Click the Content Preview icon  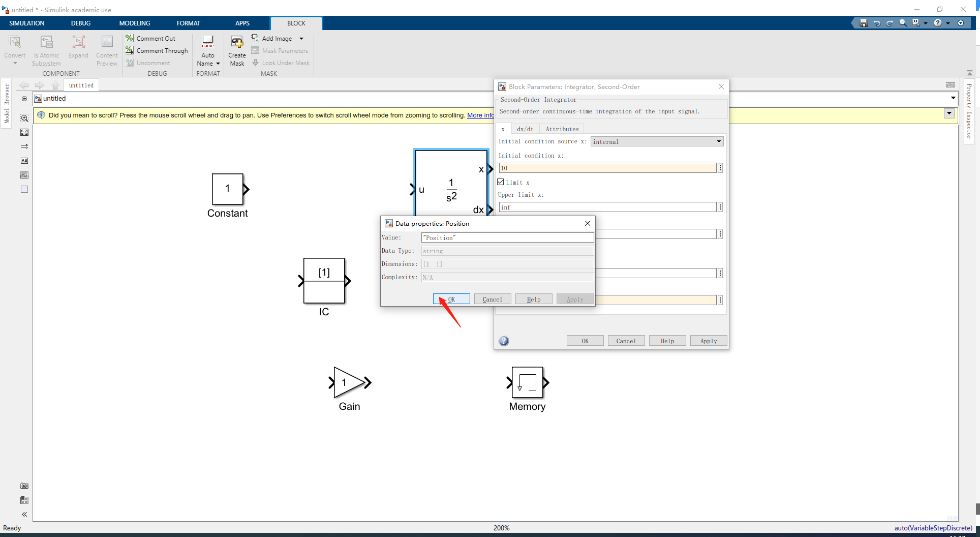107,42
